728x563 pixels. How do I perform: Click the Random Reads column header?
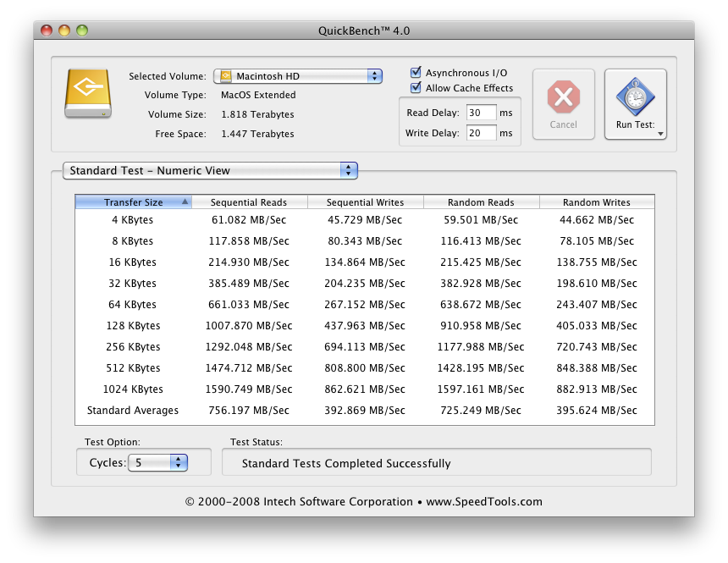point(482,202)
